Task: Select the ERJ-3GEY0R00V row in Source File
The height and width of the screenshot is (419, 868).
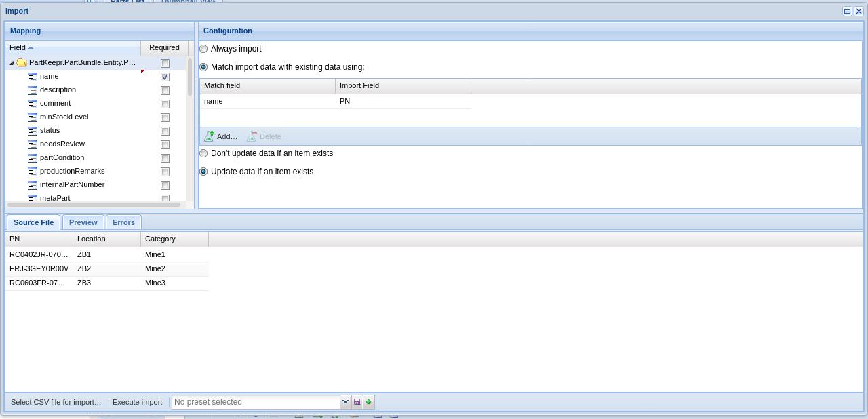Action: coord(39,268)
